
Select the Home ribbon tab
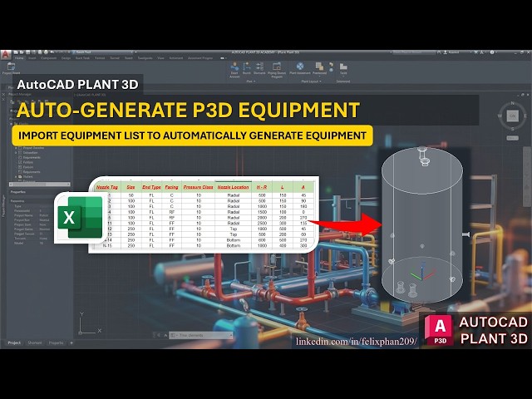coord(19,58)
